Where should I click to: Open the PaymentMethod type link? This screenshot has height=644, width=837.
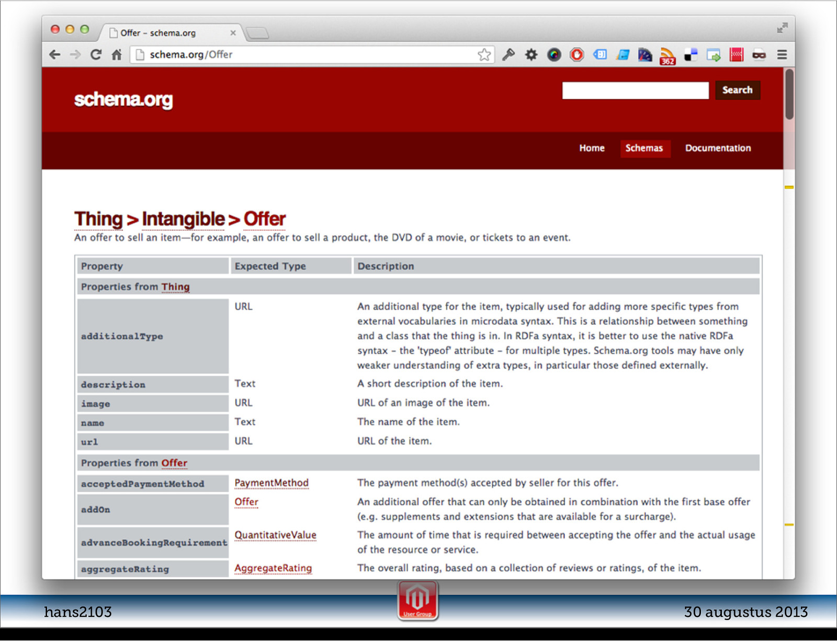pyautogui.click(x=272, y=483)
